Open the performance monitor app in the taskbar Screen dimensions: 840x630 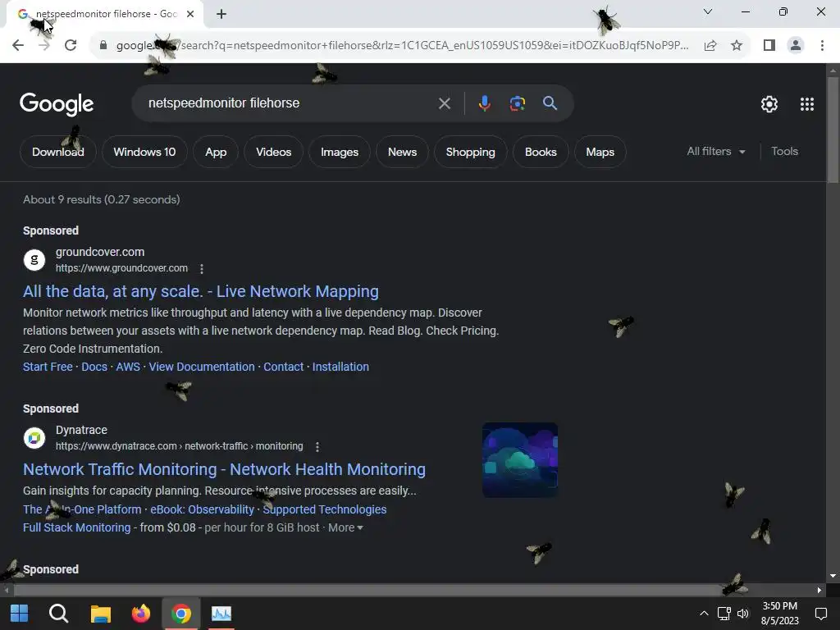(x=221, y=614)
